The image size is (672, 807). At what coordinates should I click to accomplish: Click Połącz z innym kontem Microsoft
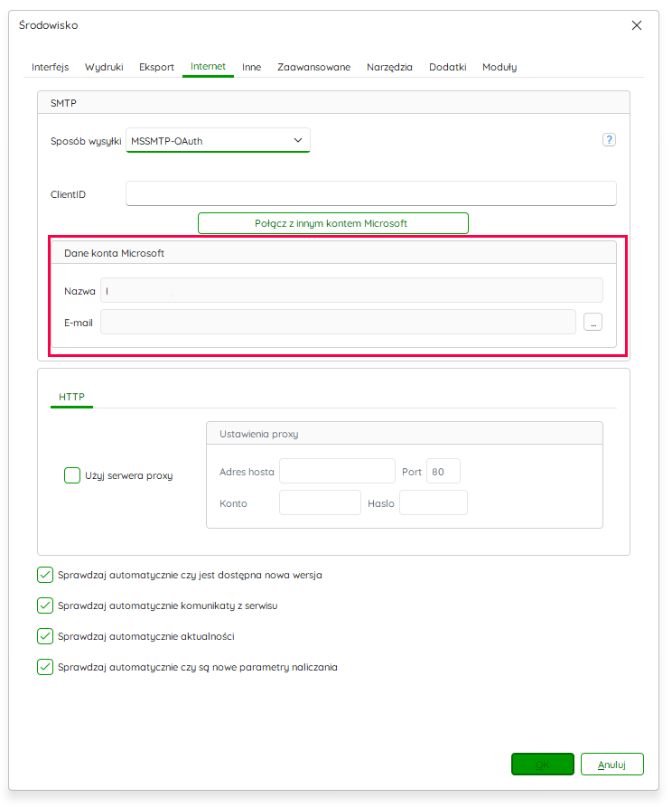click(x=333, y=223)
